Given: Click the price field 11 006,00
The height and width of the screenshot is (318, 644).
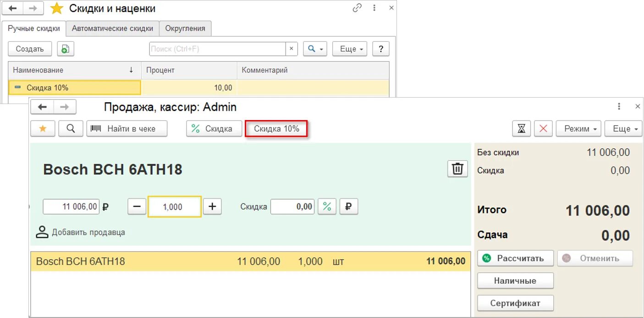Looking at the screenshot, I should click(71, 207).
